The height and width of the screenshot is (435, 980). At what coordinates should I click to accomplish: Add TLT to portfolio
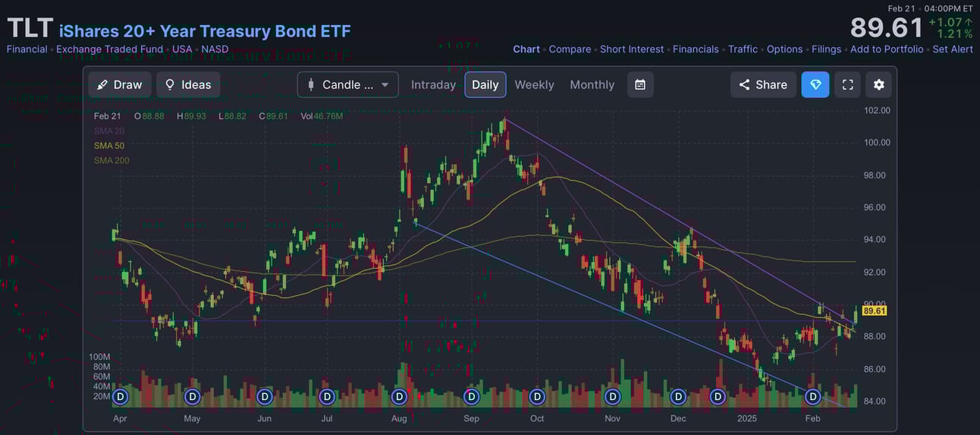(x=887, y=49)
